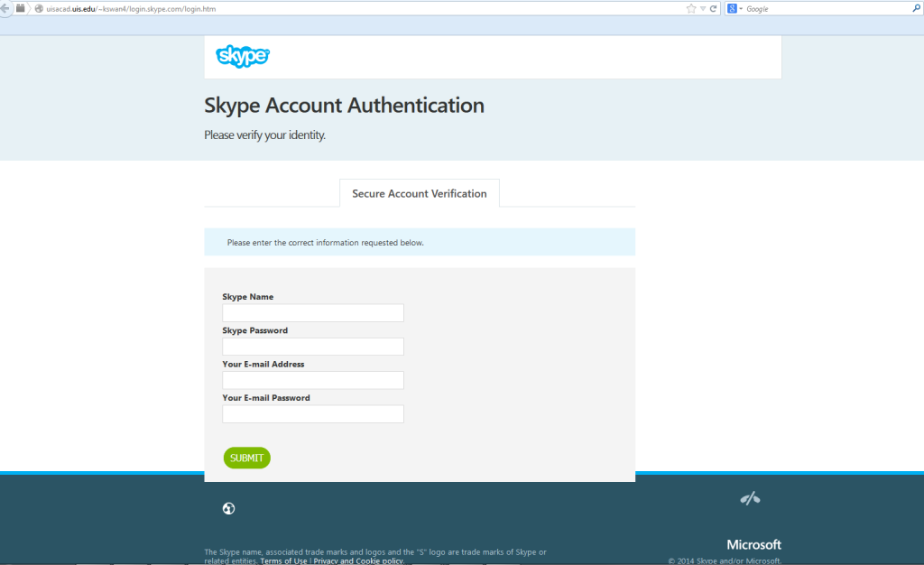This screenshot has width=924, height=565.
Task: Click into the Skype Name field
Action: click(x=313, y=313)
